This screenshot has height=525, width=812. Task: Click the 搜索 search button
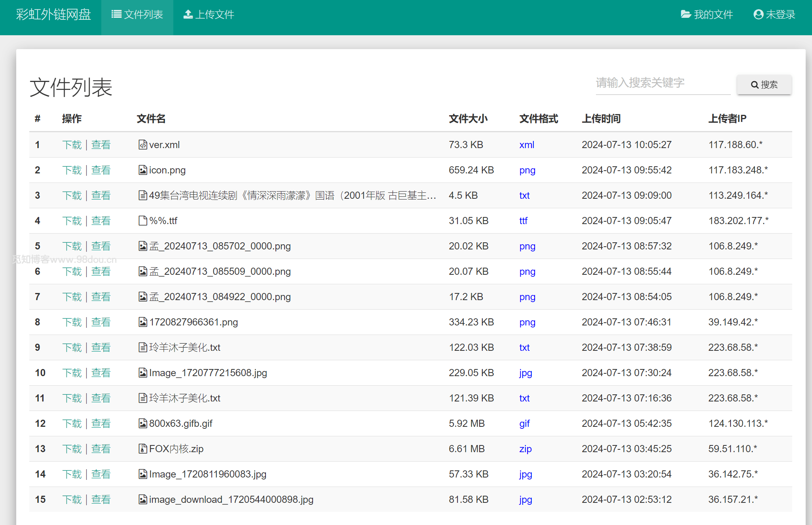pos(764,84)
